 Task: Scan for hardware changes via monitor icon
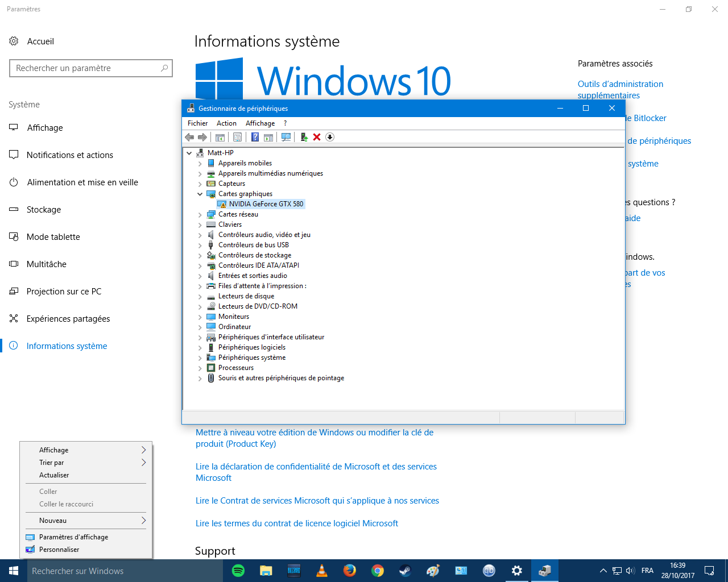pos(286,137)
